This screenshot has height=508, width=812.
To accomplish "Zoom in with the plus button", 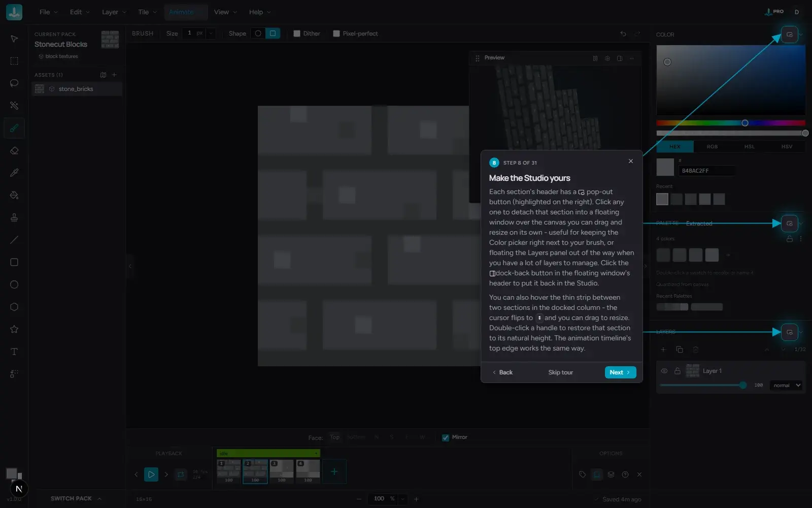I will pos(416,499).
